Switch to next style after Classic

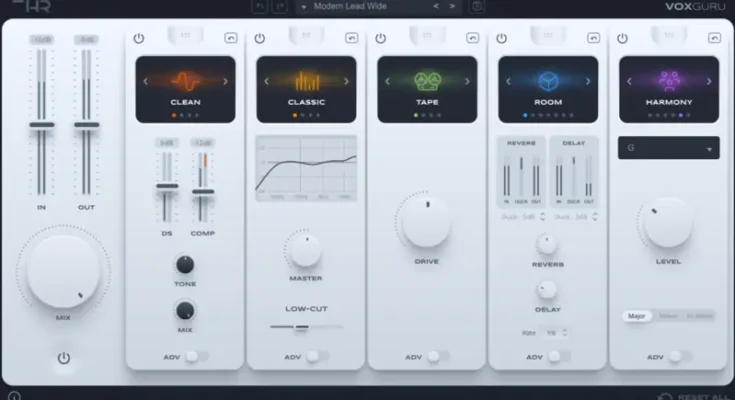point(346,83)
